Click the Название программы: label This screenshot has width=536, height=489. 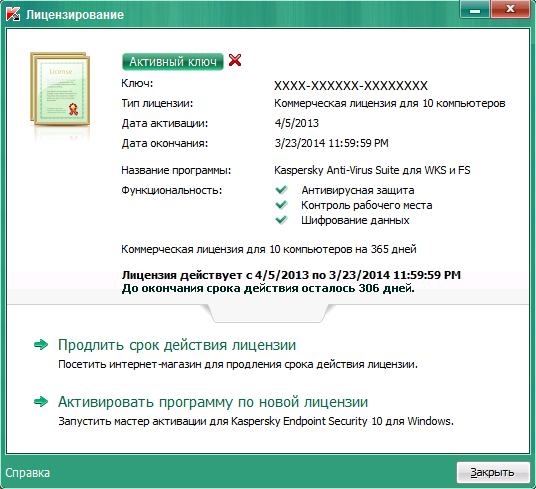coord(176,170)
